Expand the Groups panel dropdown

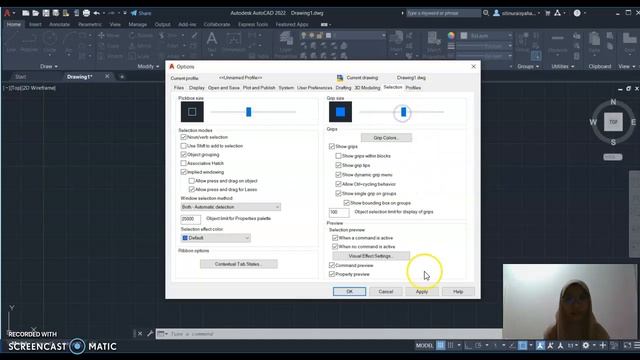528,66
